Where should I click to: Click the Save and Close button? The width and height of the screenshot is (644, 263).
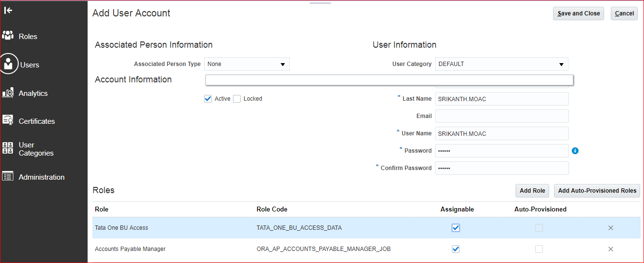(x=578, y=13)
